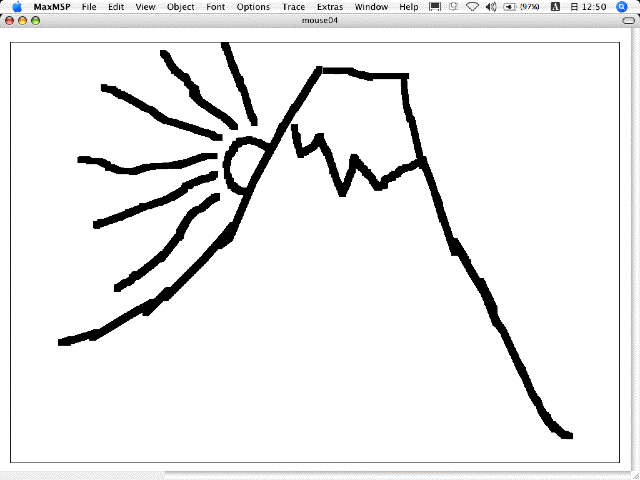This screenshot has width=640, height=480.
Task: Click the battery 97% indicator
Action: point(521,7)
